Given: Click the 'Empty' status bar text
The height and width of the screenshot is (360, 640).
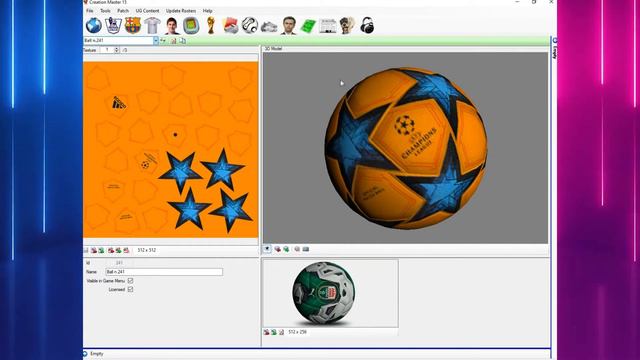Looking at the screenshot, I should (97, 354).
